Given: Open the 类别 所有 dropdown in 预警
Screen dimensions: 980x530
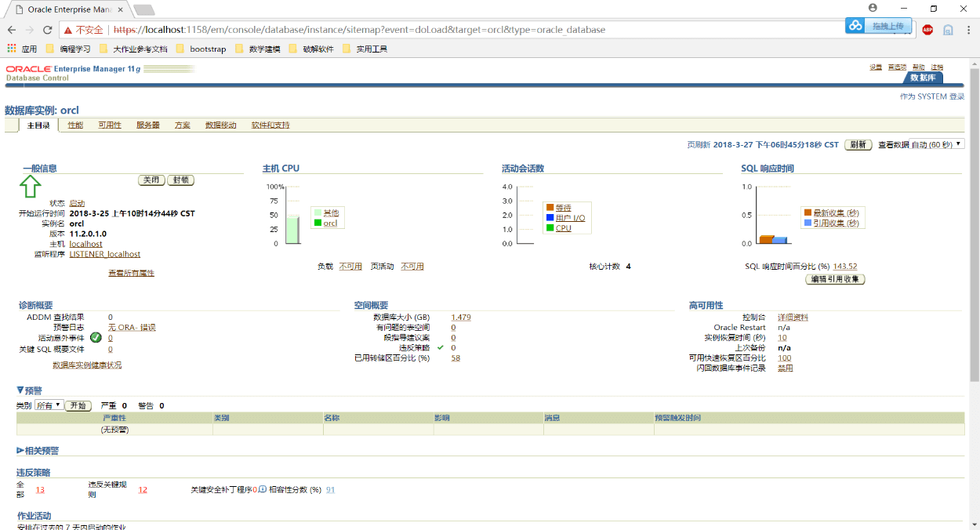Looking at the screenshot, I should (x=49, y=405).
